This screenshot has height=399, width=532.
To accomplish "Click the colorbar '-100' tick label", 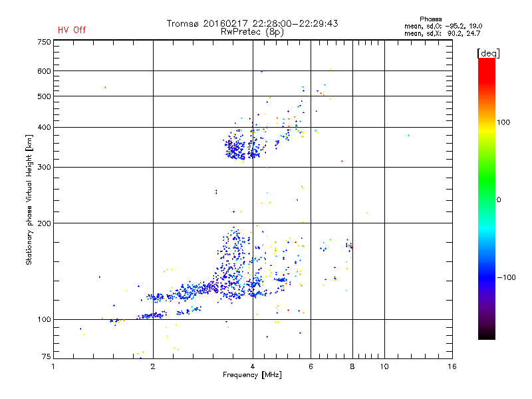I will click(x=507, y=277).
